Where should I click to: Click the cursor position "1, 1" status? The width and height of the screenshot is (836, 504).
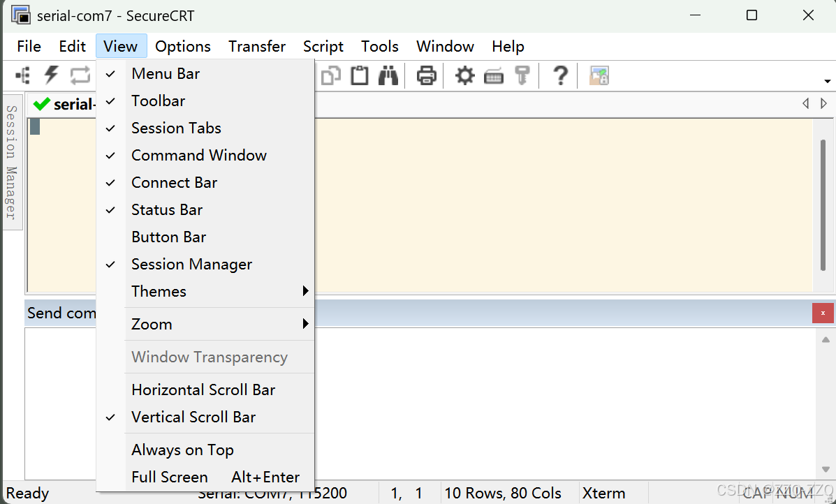pos(406,494)
